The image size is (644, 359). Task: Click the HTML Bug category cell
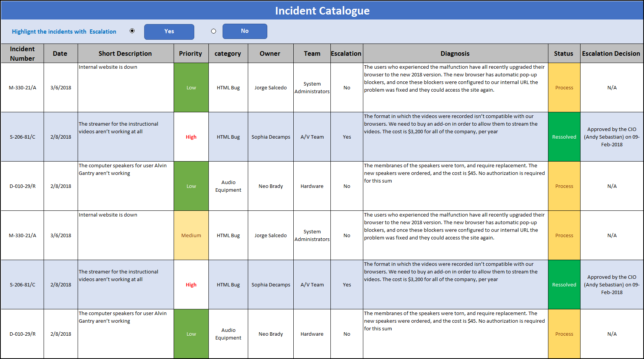tap(228, 87)
